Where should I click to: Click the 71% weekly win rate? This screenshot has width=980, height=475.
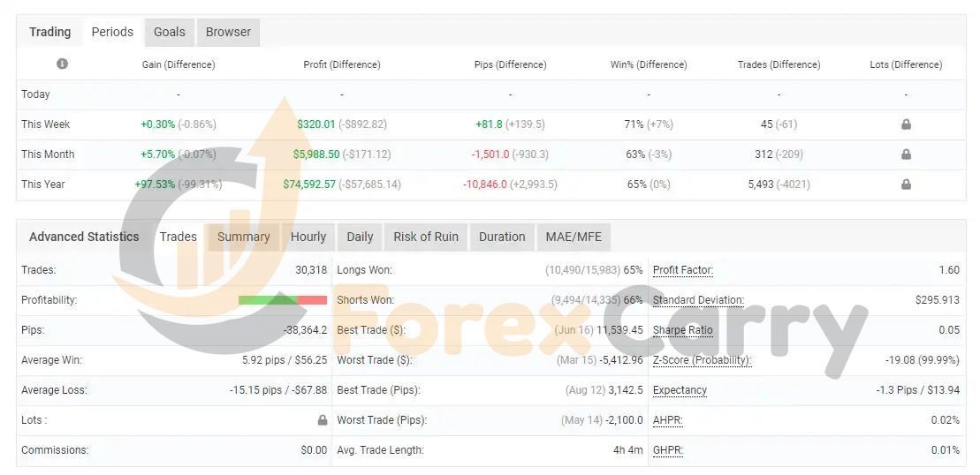tap(634, 124)
